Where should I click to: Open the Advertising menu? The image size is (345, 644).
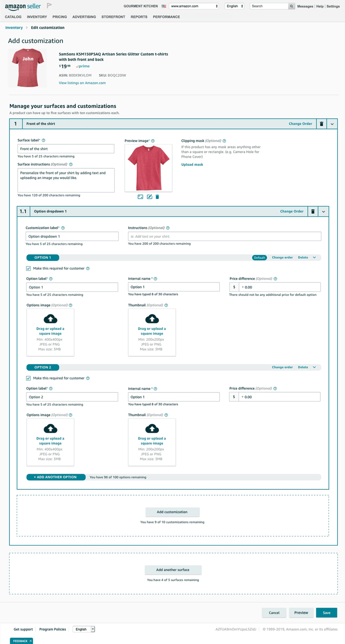[x=84, y=17]
